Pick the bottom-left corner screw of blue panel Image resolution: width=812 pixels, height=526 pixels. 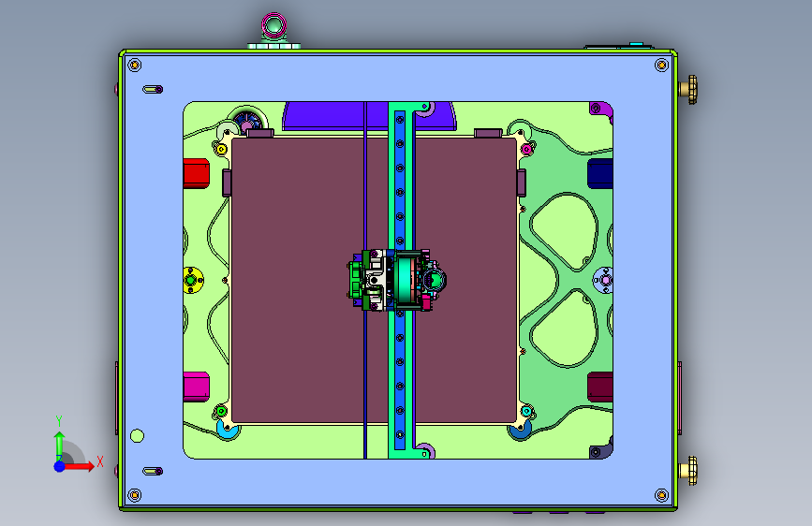click(135, 495)
